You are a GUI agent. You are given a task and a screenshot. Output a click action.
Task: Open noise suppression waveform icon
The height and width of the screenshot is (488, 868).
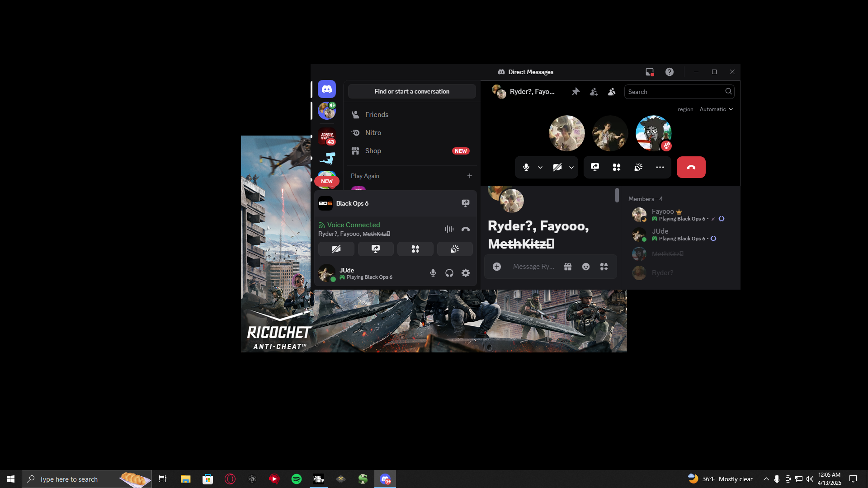(449, 229)
